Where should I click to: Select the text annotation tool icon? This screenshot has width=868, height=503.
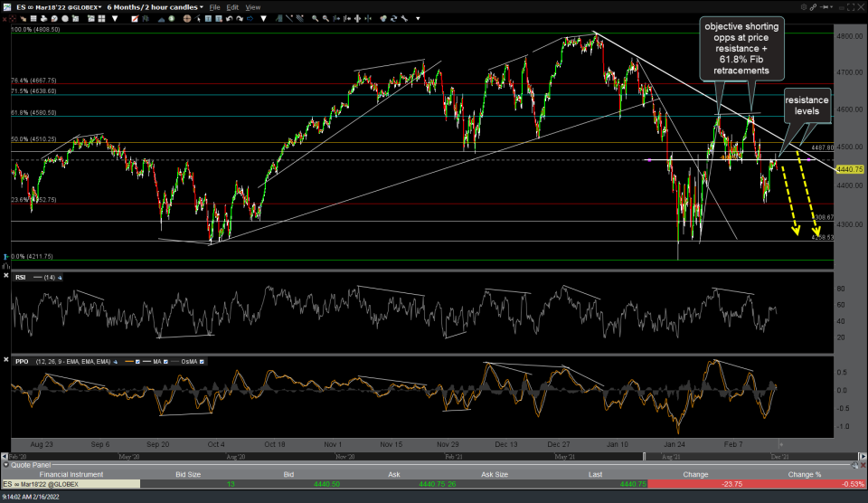pyautogui.click(x=208, y=18)
